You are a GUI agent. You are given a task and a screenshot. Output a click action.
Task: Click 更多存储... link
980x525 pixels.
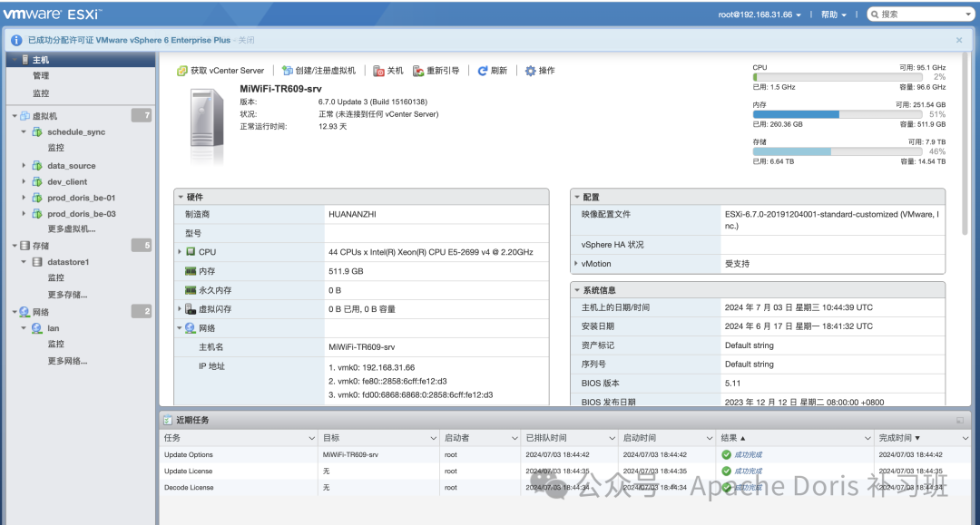coord(67,295)
